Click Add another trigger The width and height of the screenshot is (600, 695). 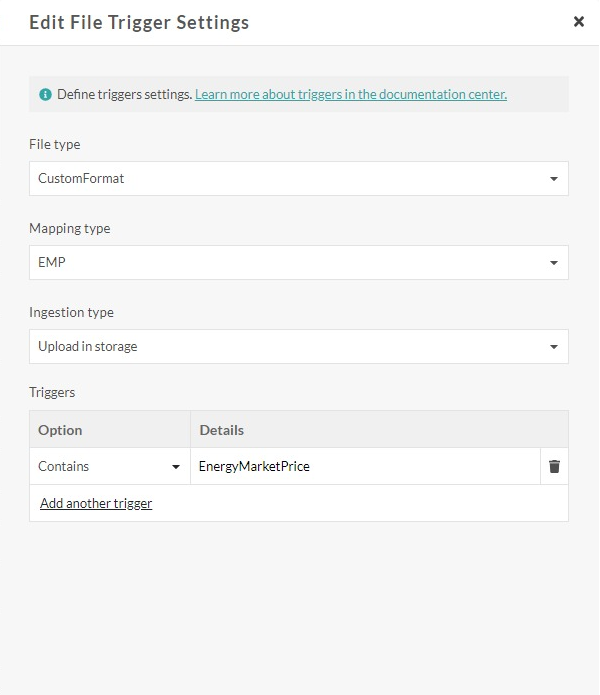tap(96, 503)
